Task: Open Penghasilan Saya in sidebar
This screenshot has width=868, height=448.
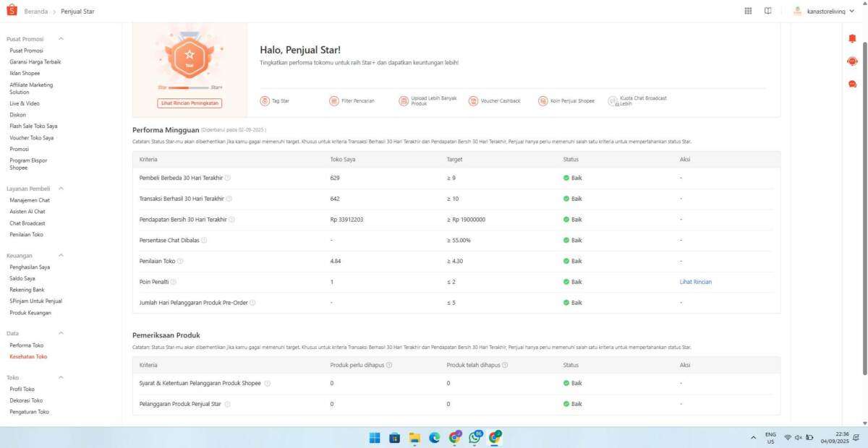Action: point(30,267)
